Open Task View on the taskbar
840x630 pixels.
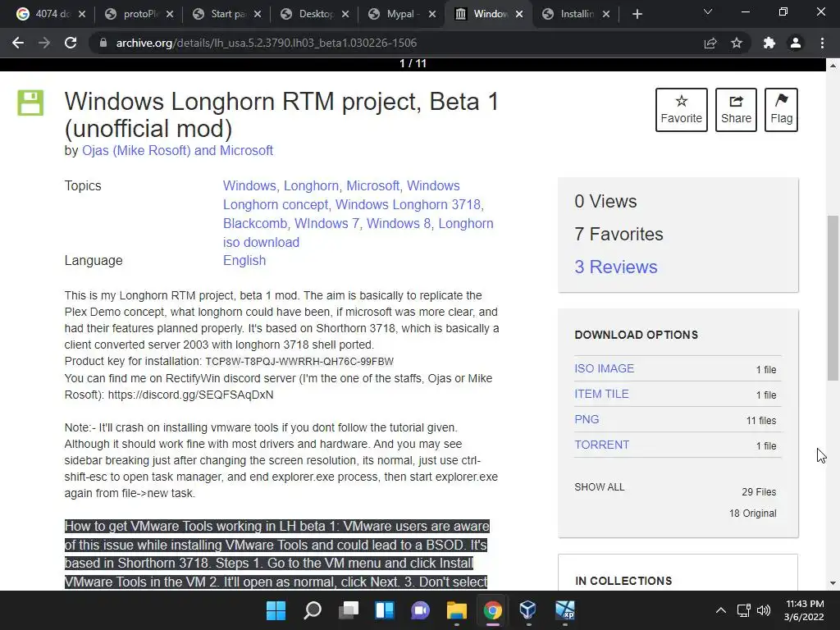[x=348, y=610]
